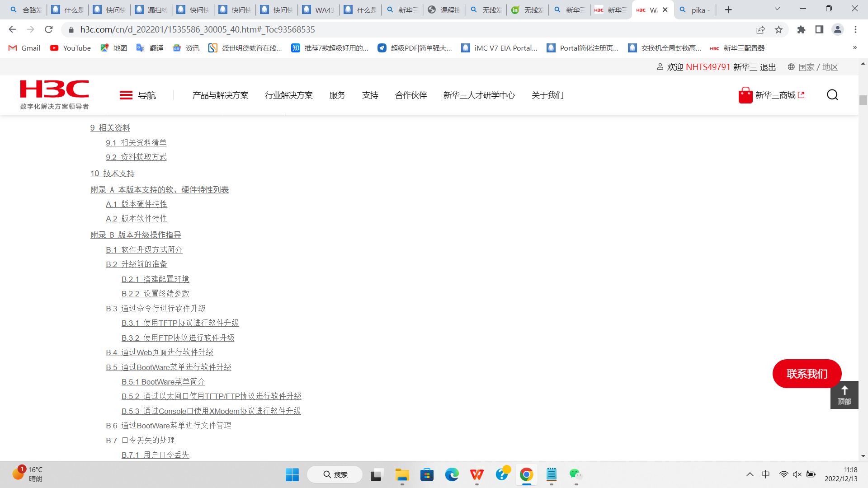868x488 pixels.
Task: Expand the tab search chevron dropdown
Action: tap(777, 9)
